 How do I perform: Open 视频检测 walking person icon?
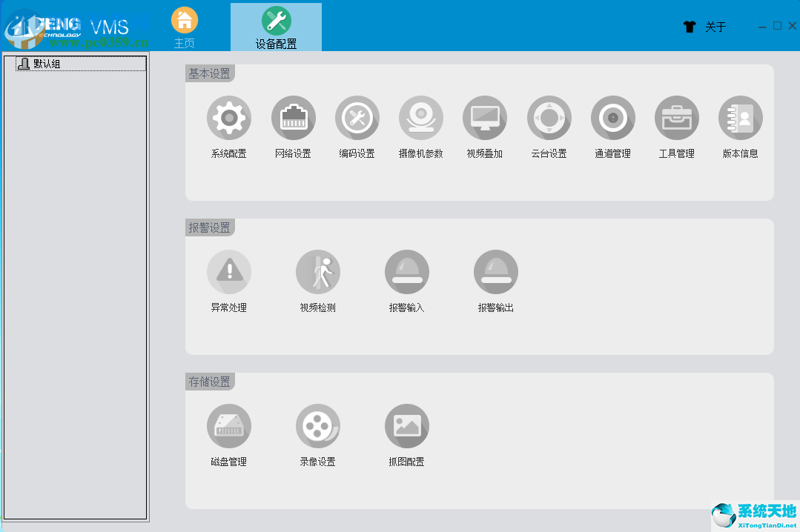318,272
